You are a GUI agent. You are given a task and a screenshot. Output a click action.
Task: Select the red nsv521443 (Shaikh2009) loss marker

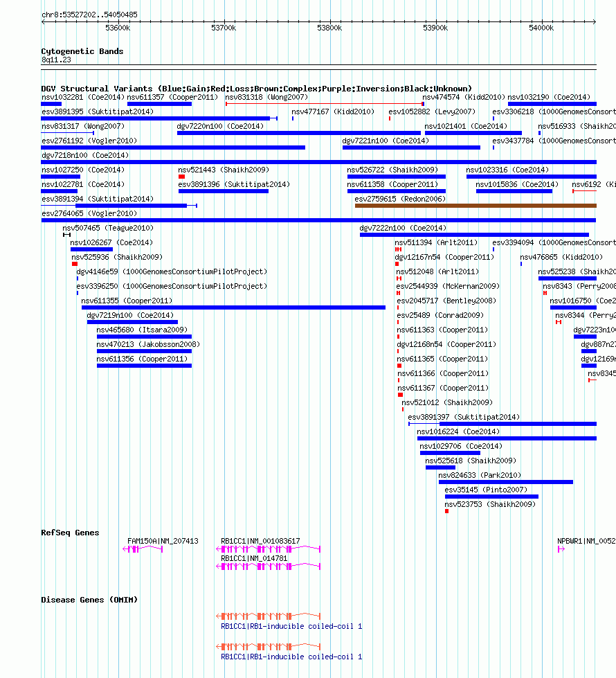pyautogui.click(x=181, y=177)
